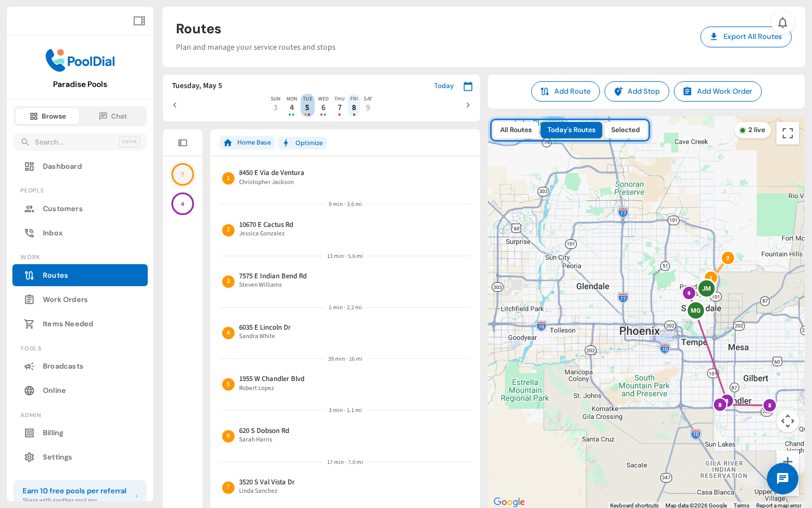812x508 pixels.
Task: Click Keyboard shortcuts on map
Action: tap(634, 505)
